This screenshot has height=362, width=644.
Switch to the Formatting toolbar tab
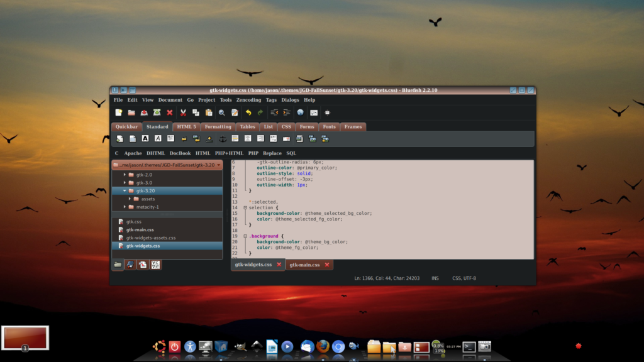pyautogui.click(x=218, y=127)
